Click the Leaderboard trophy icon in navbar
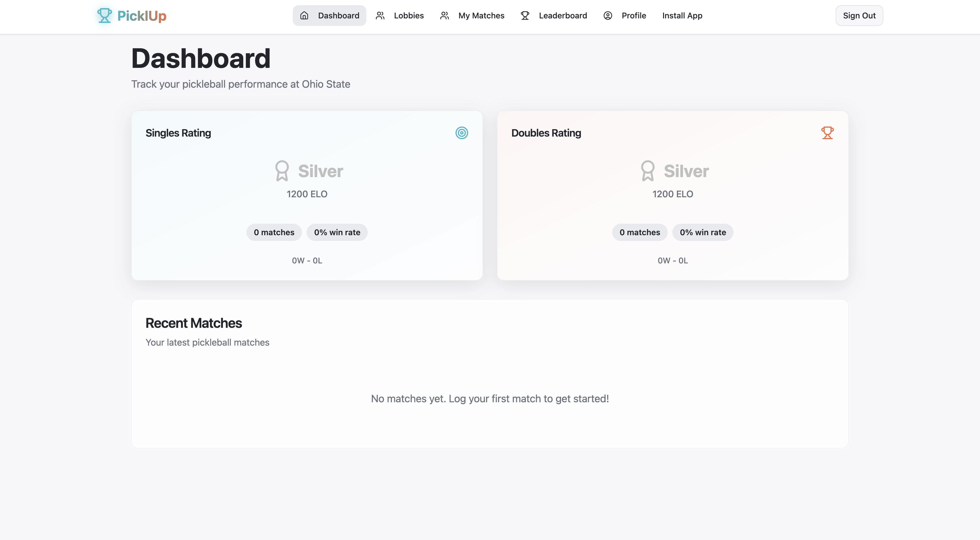 (x=525, y=16)
